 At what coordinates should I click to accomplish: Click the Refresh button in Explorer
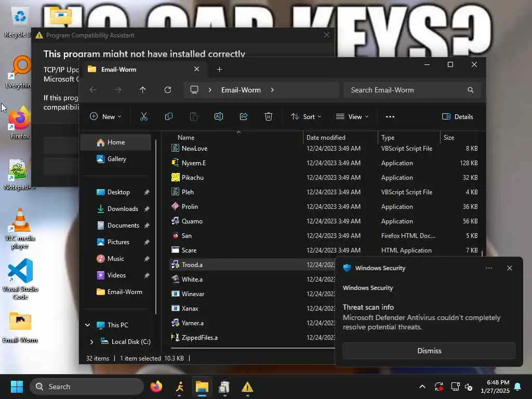(168, 90)
